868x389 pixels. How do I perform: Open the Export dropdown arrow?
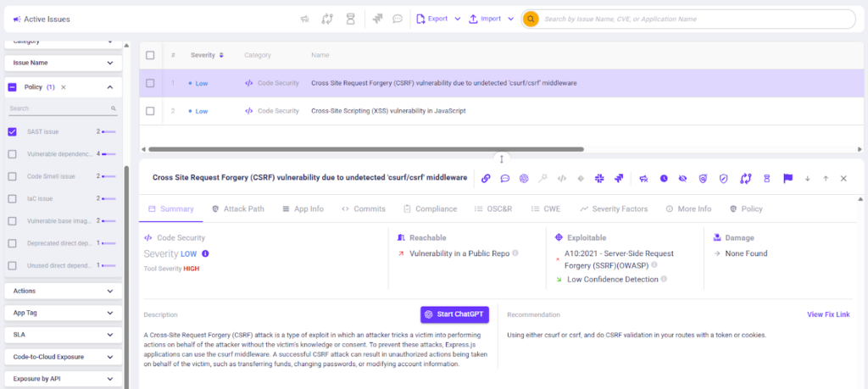pyautogui.click(x=457, y=19)
